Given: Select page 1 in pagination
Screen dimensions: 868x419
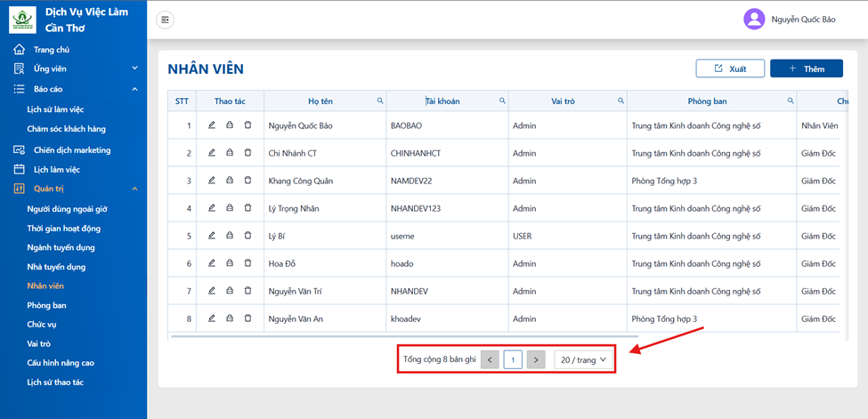Looking at the screenshot, I should pyautogui.click(x=513, y=359).
